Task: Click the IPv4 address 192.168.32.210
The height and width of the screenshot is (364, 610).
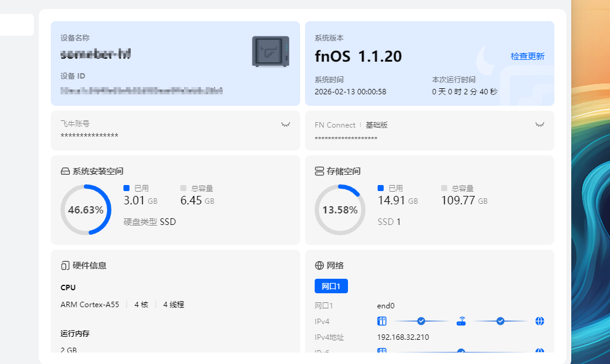Action: (403, 337)
